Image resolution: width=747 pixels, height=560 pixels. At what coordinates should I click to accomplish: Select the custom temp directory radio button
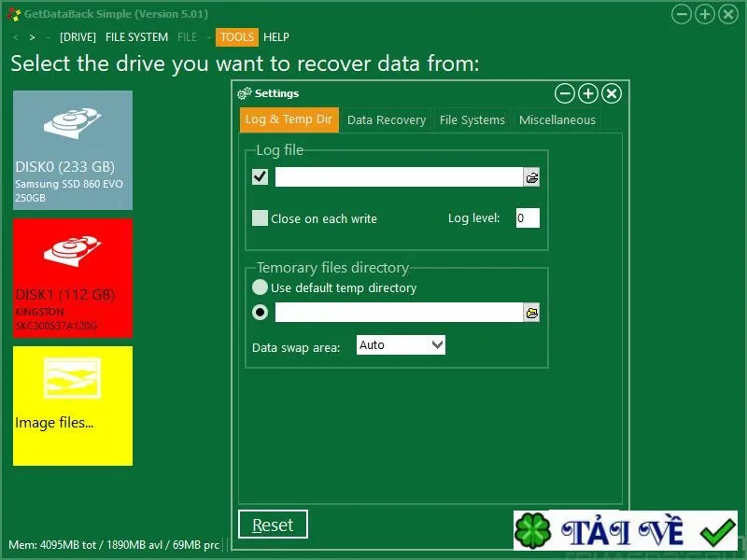260,313
